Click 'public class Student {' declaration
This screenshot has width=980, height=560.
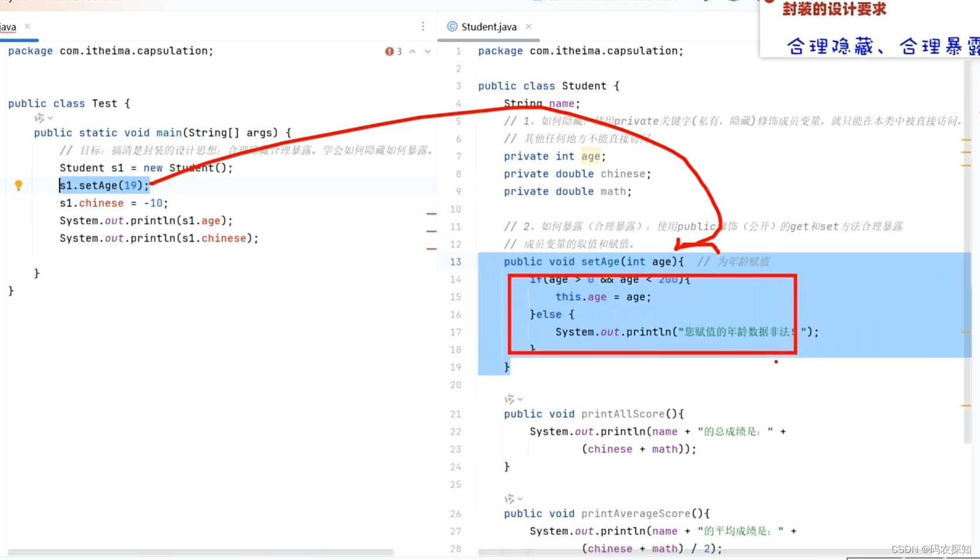tap(549, 86)
